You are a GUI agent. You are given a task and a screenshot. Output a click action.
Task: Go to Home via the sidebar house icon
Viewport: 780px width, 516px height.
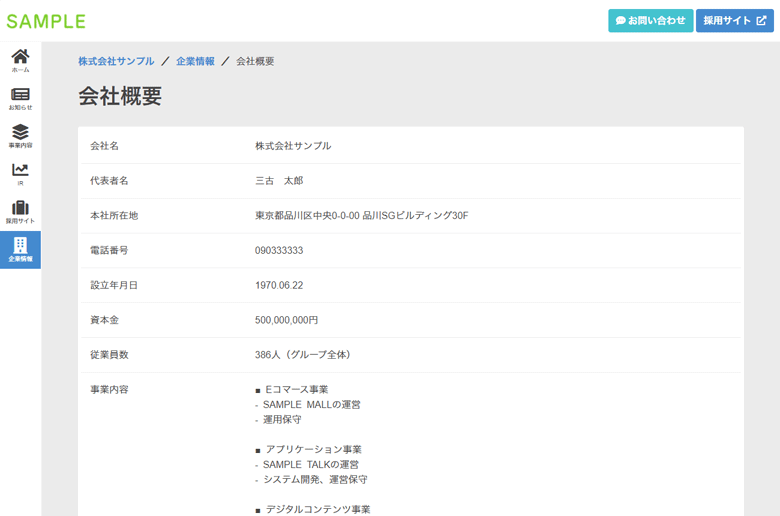click(x=20, y=59)
